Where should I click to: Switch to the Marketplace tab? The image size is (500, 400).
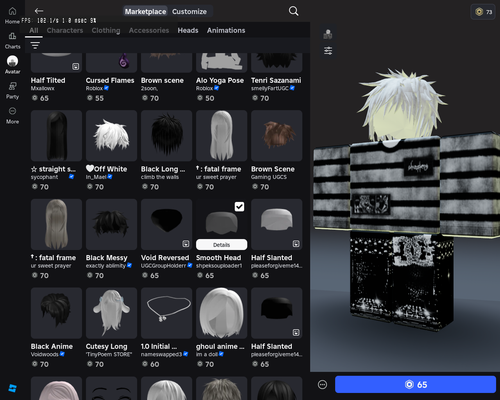[145, 11]
